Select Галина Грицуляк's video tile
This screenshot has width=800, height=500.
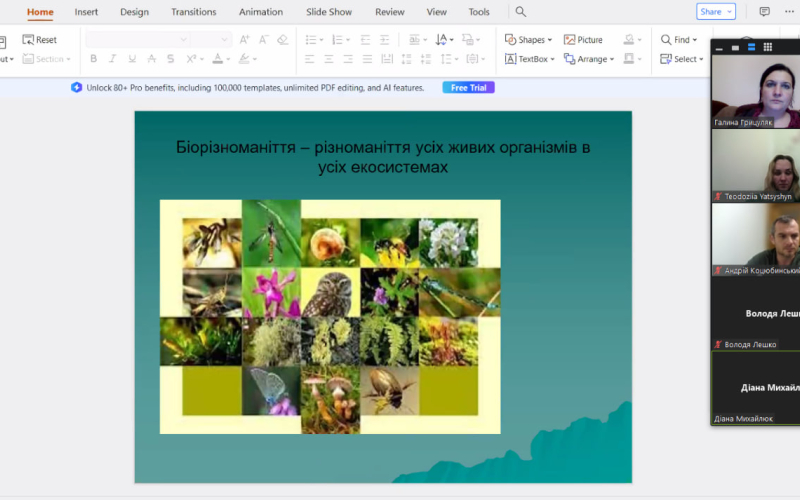tap(756, 91)
